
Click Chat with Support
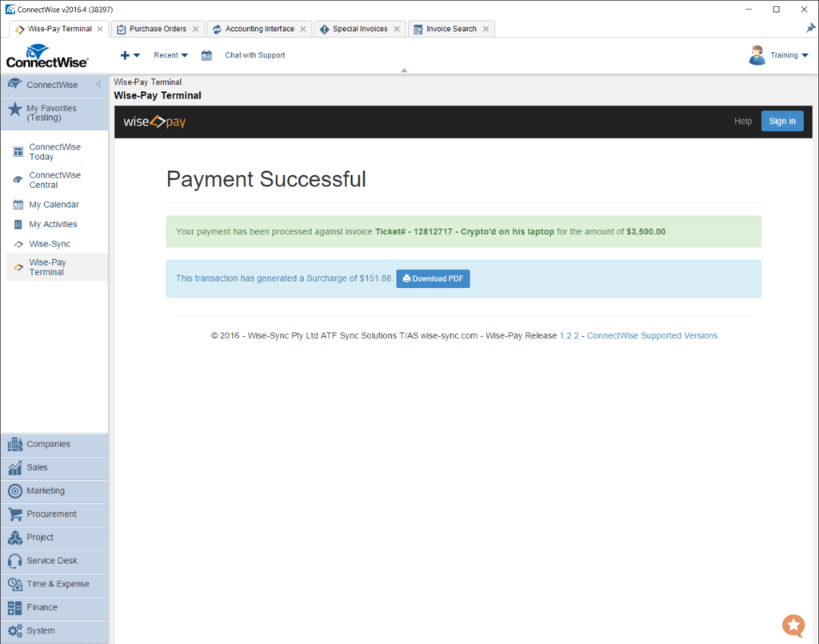[x=255, y=55]
